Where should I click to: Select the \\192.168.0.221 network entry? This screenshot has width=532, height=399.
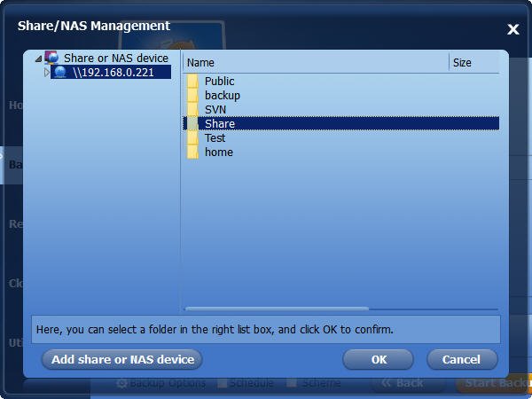[x=111, y=72]
